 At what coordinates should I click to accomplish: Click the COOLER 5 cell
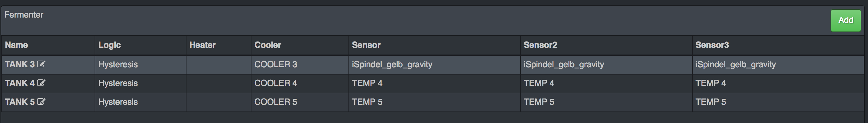click(x=276, y=102)
